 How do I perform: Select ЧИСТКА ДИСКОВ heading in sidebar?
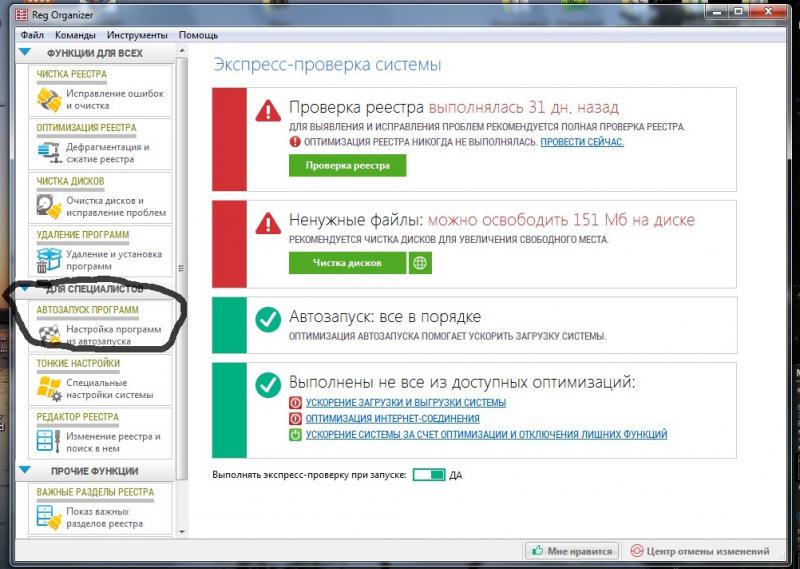[x=70, y=181]
